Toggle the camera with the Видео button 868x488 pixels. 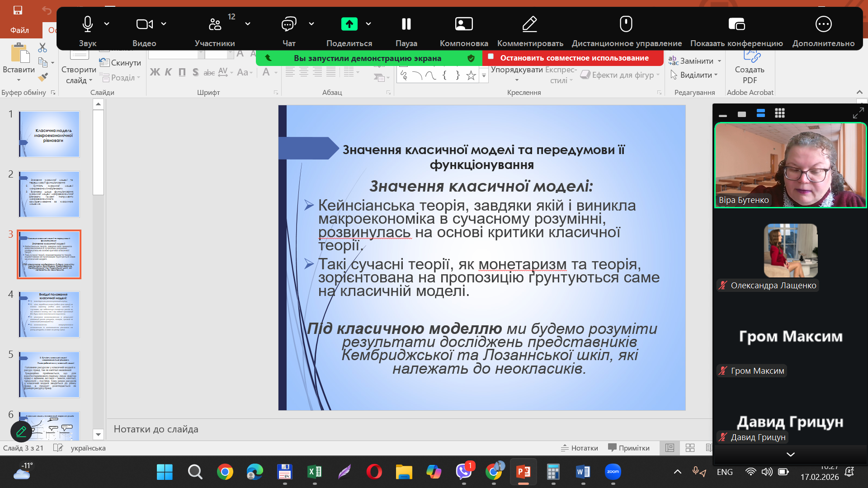(x=144, y=24)
